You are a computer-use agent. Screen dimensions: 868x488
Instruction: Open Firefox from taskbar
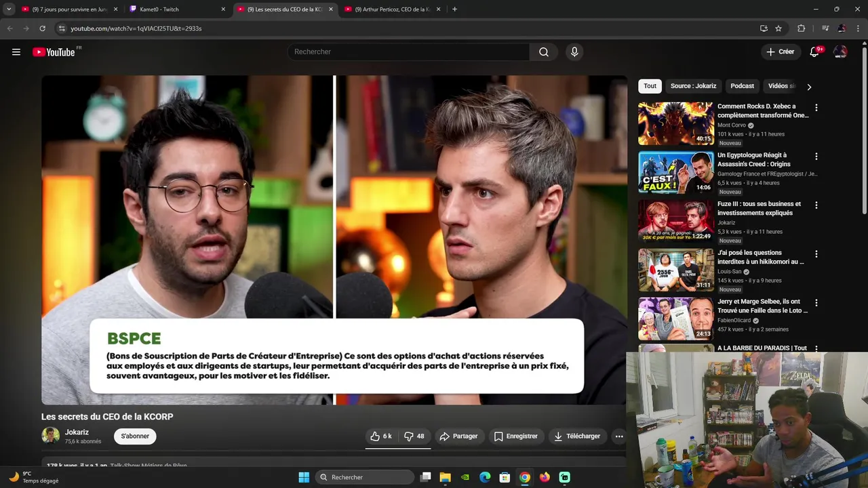tap(545, 477)
